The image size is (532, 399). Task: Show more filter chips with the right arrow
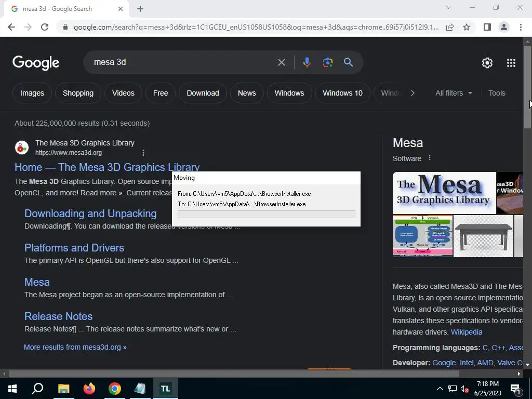click(x=412, y=93)
